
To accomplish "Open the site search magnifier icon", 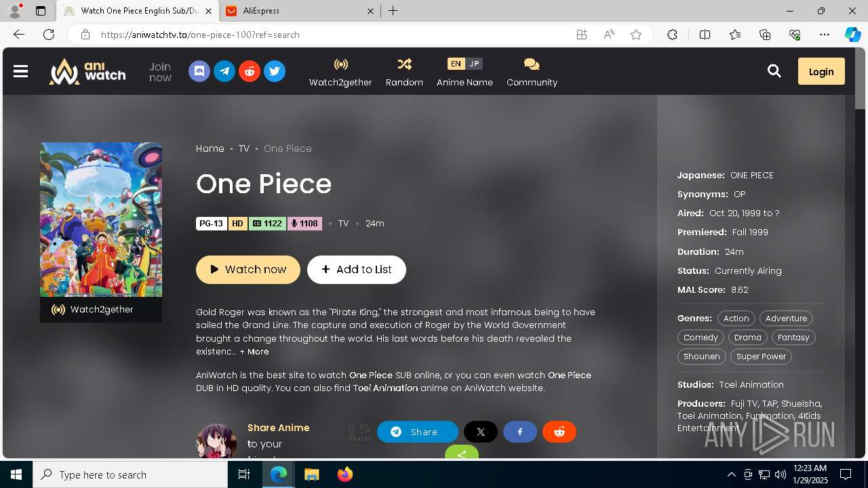I will pos(774,71).
